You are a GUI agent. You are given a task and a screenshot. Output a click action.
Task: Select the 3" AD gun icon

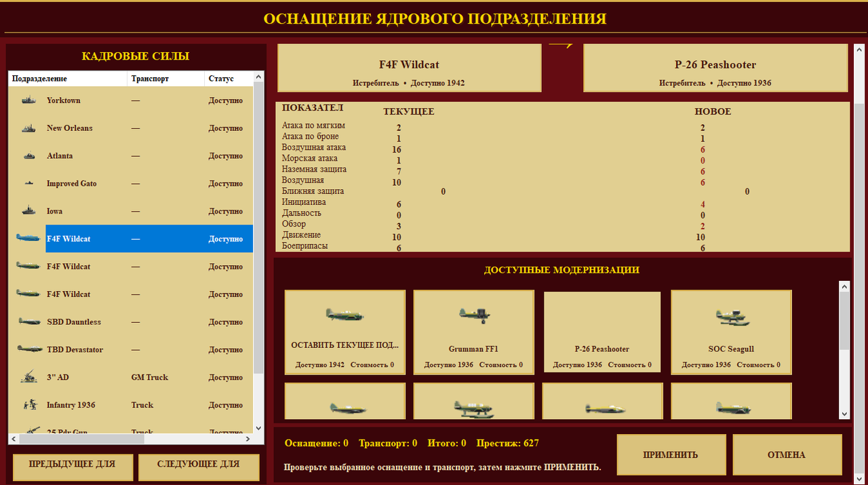coord(28,377)
